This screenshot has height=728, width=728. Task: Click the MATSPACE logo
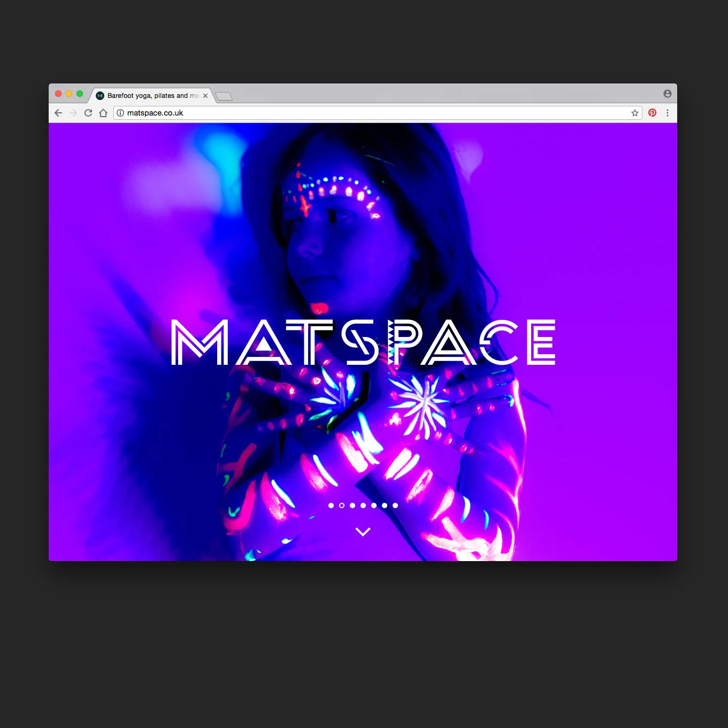(x=363, y=342)
